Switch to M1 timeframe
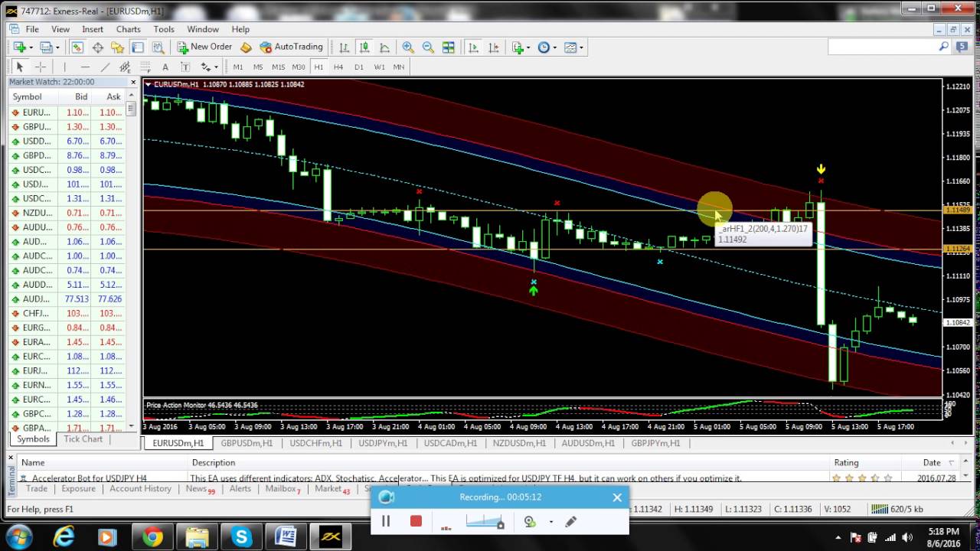 [x=238, y=67]
